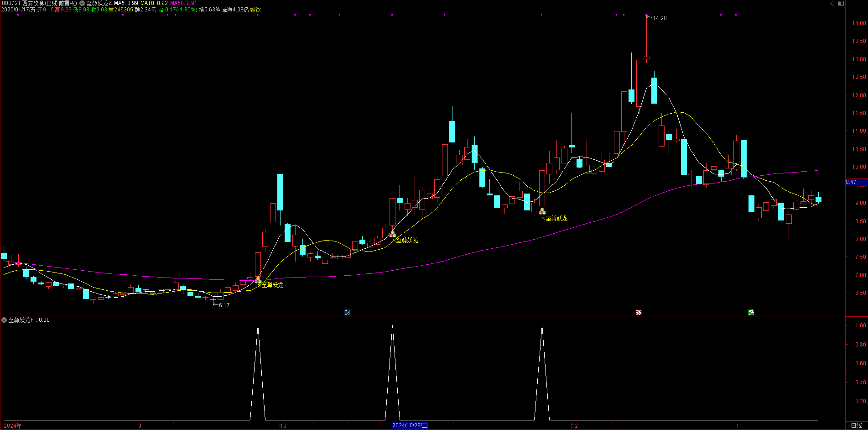This screenshot has height=430, width=868.
Task: Select the 日线 period button
Action: 856,425
